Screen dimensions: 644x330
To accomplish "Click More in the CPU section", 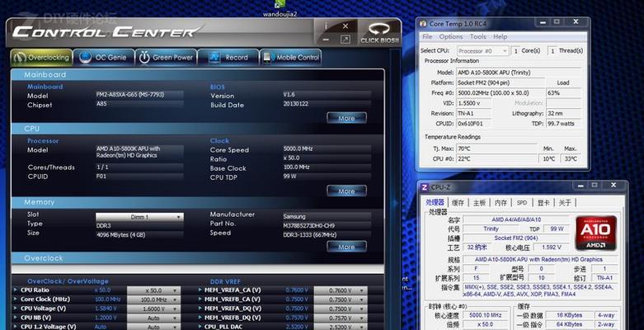I will (x=346, y=191).
